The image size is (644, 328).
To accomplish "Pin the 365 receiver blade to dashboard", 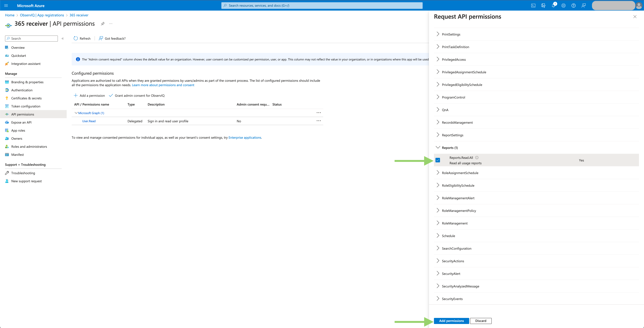I will [x=103, y=24].
